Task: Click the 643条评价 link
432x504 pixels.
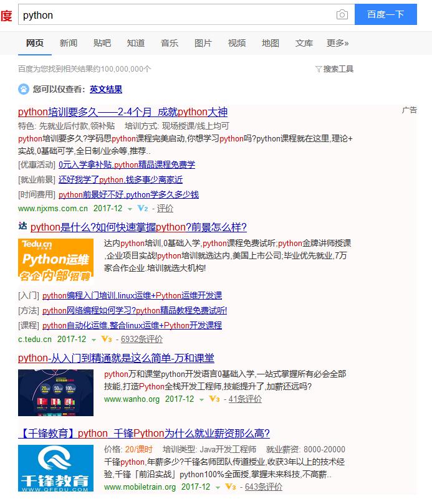Action: pyautogui.click(x=264, y=487)
